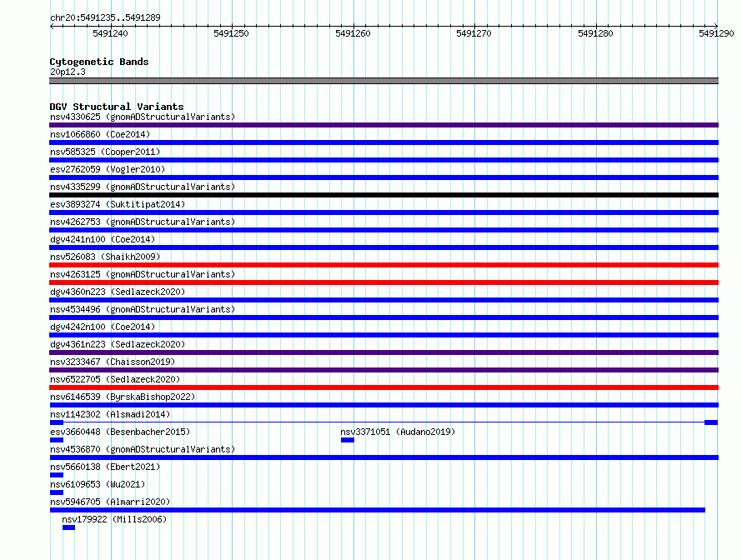The image size is (742, 560).
Task: Click the Cytogenetic Bands track title
Action: [x=99, y=62]
